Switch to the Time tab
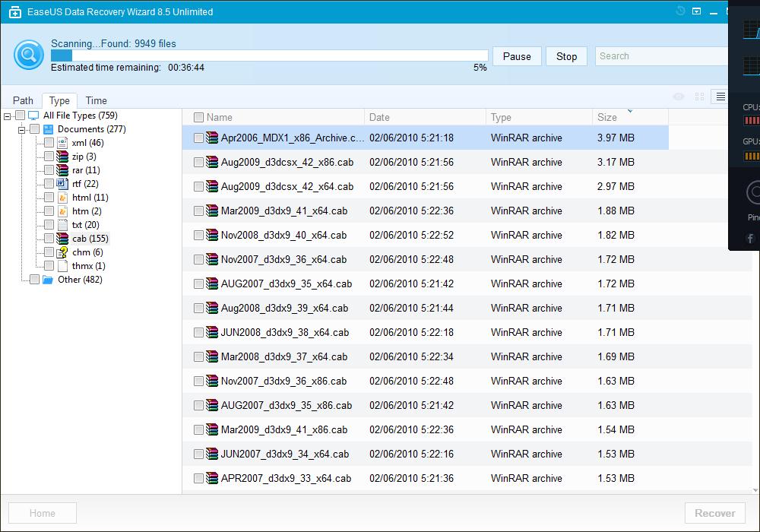 click(x=96, y=100)
